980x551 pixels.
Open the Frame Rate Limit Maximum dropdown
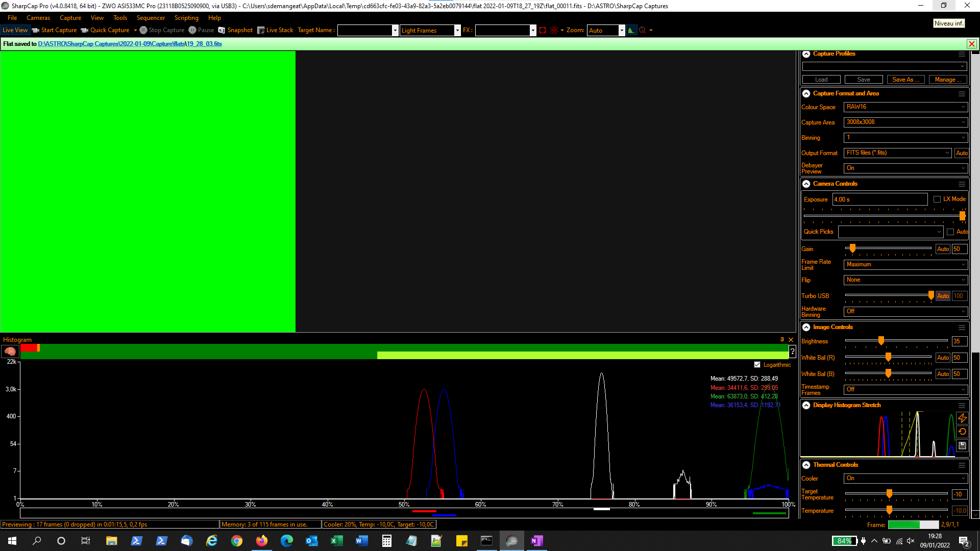pyautogui.click(x=905, y=265)
